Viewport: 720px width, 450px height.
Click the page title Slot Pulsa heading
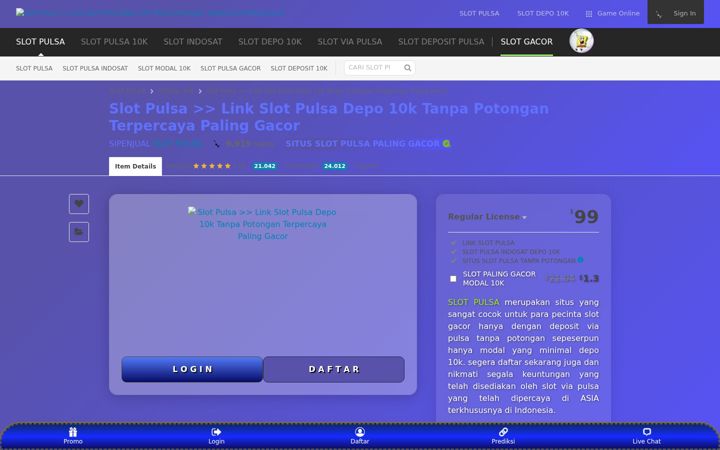tap(329, 117)
